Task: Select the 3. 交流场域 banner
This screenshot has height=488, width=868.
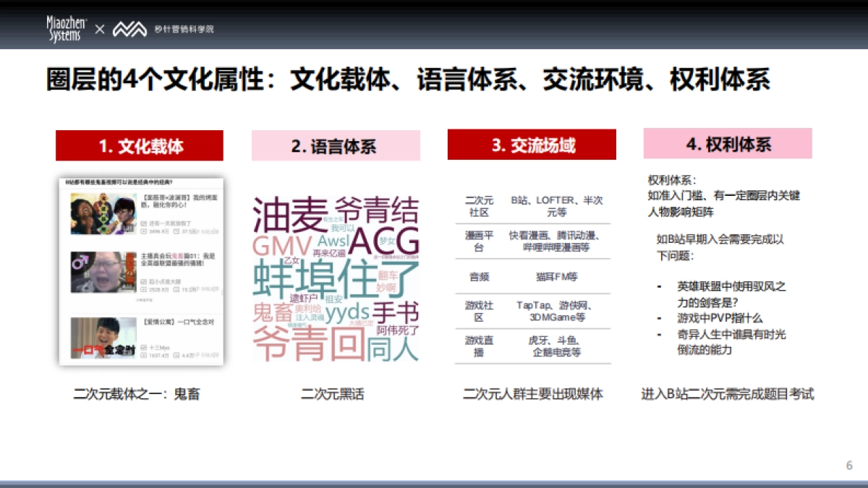Action: [532, 145]
